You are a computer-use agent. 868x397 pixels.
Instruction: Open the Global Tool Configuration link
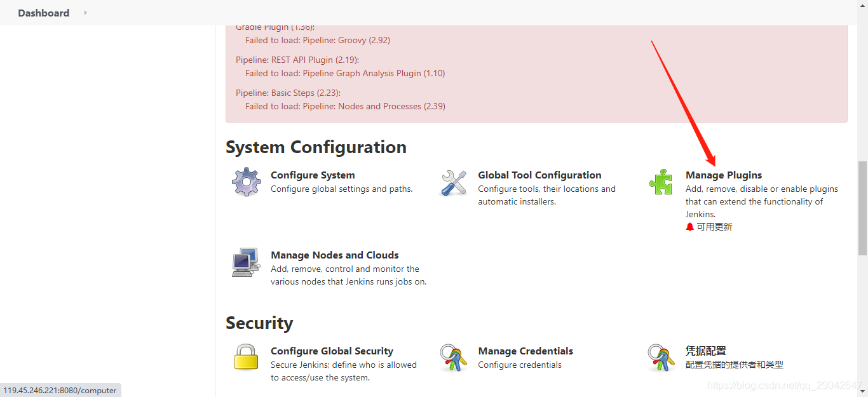point(539,175)
